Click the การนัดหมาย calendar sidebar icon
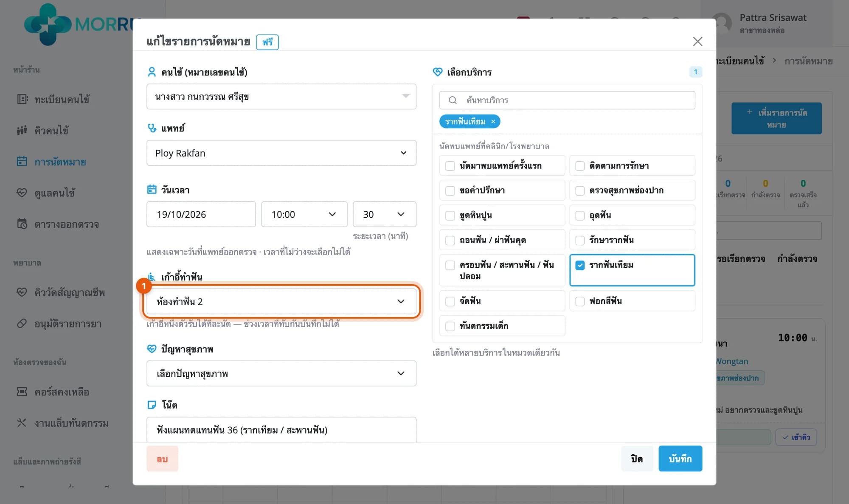 click(22, 162)
